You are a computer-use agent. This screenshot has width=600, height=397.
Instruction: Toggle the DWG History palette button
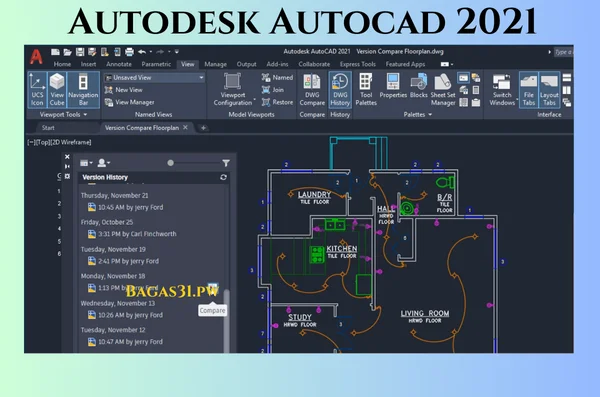click(x=340, y=90)
